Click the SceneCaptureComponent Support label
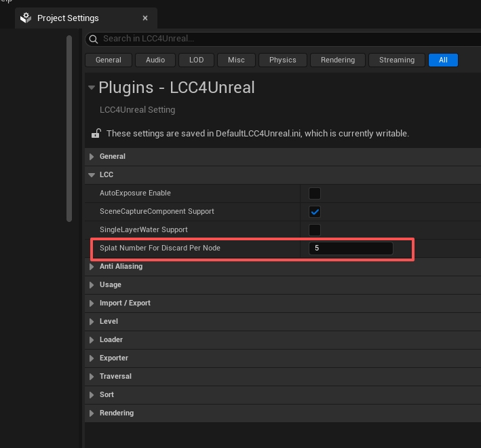Viewport: 481px width, 448px height. tap(157, 211)
